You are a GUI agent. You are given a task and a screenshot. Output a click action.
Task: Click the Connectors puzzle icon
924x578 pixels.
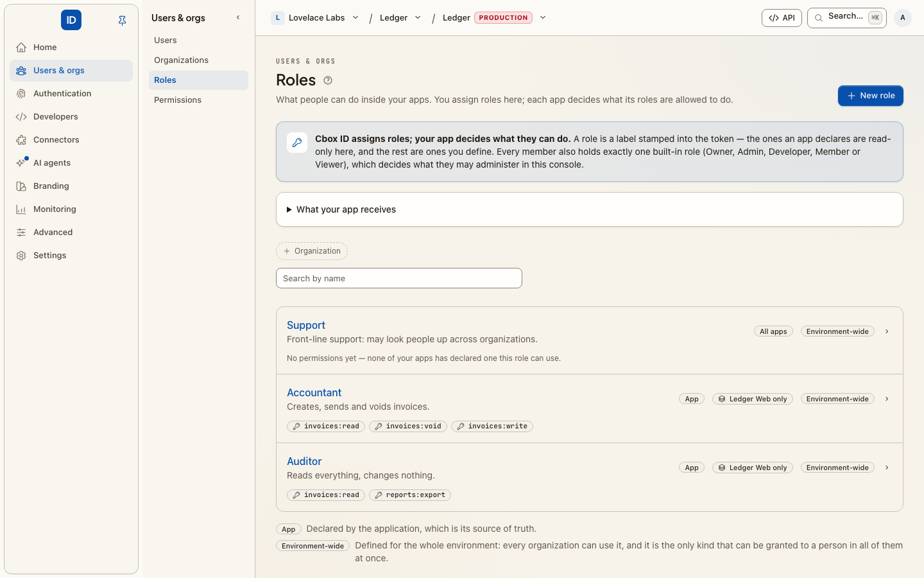click(x=21, y=140)
